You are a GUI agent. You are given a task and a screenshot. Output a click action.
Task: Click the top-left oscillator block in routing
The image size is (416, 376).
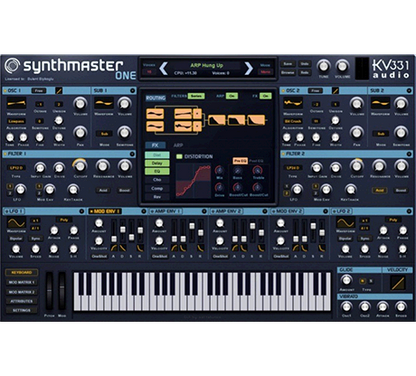(155, 114)
